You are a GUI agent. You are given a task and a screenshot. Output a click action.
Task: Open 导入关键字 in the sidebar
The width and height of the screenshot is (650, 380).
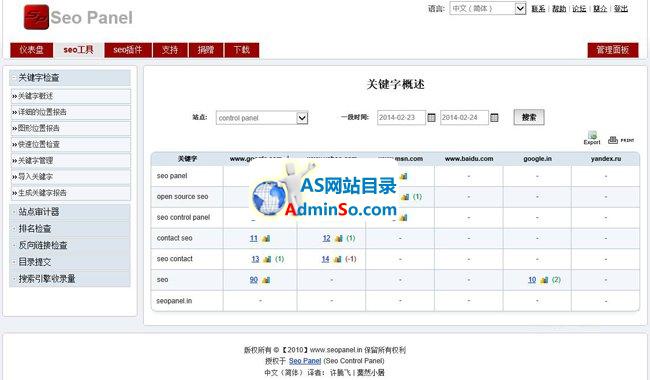70,177
